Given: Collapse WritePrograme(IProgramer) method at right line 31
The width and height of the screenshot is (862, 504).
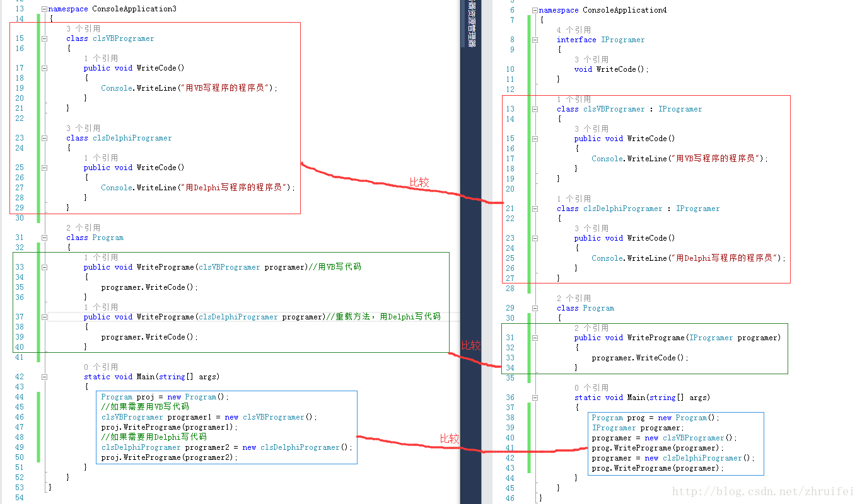Looking at the screenshot, I should point(535,338).
